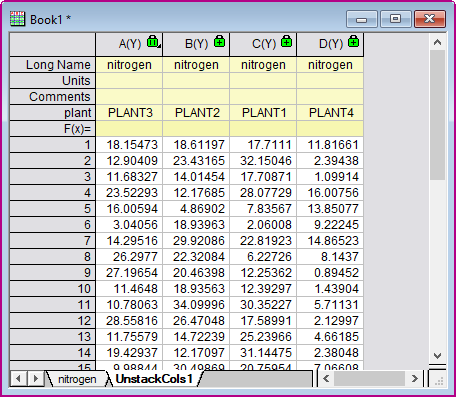
Task: Click cell value 16.00756
Action: 330,193
